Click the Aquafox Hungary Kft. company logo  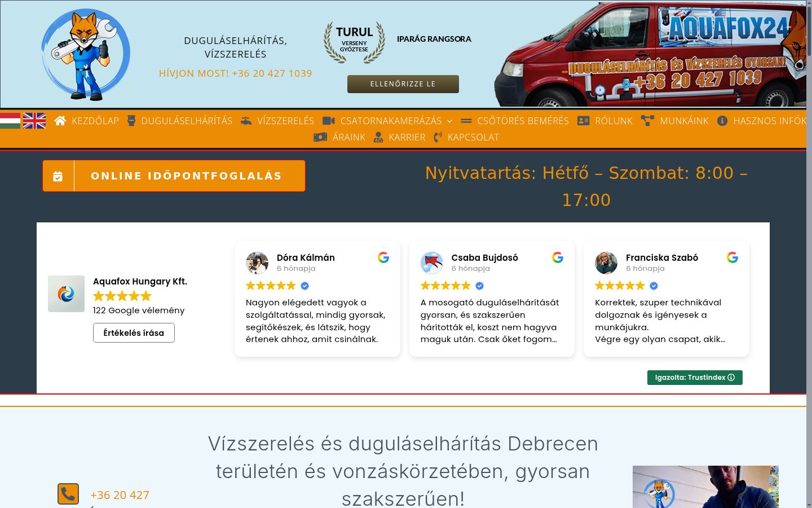(66, 294)
